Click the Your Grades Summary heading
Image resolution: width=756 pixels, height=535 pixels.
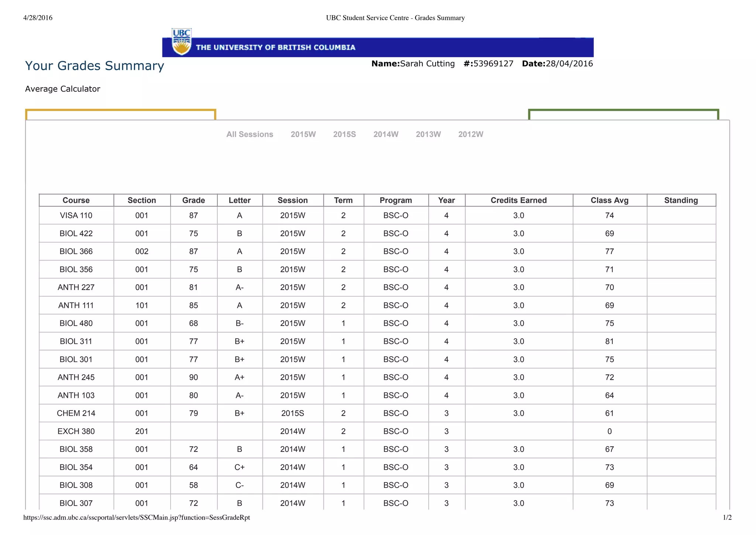click(94, 66)
